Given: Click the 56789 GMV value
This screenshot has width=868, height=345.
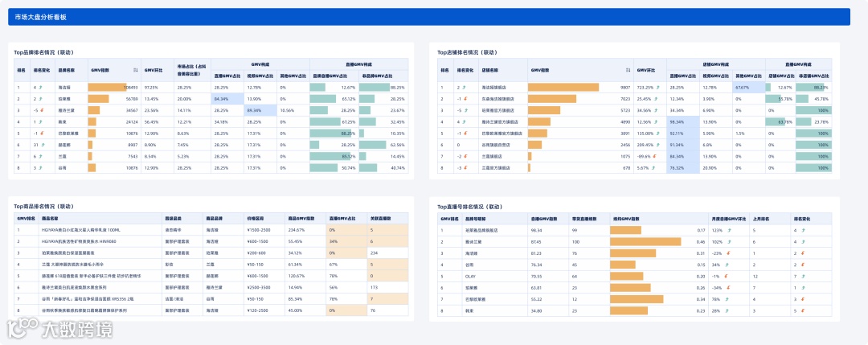Looking at the screenshot, I should coord(132,99).
